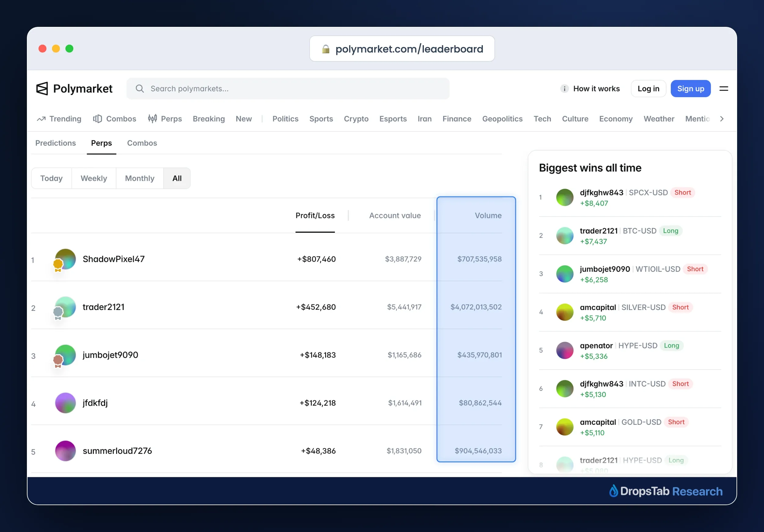764x532 pixels.
Task: Switch to the Combos leaderboard tab
Action: point(142,143)
